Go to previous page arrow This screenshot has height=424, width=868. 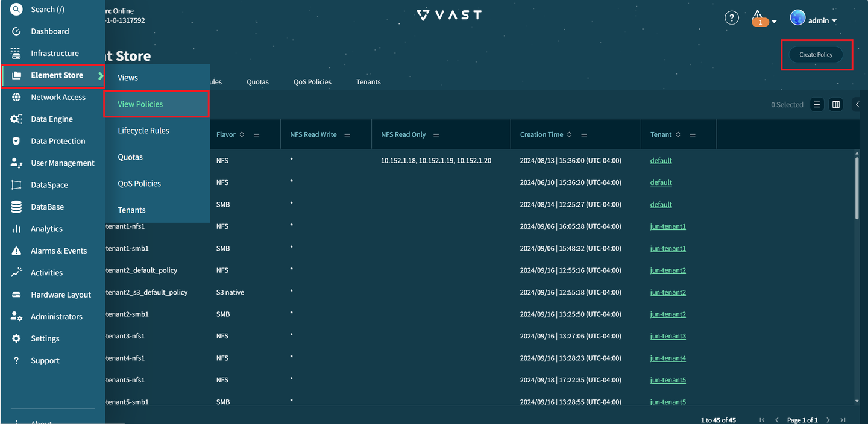[777, 420]
